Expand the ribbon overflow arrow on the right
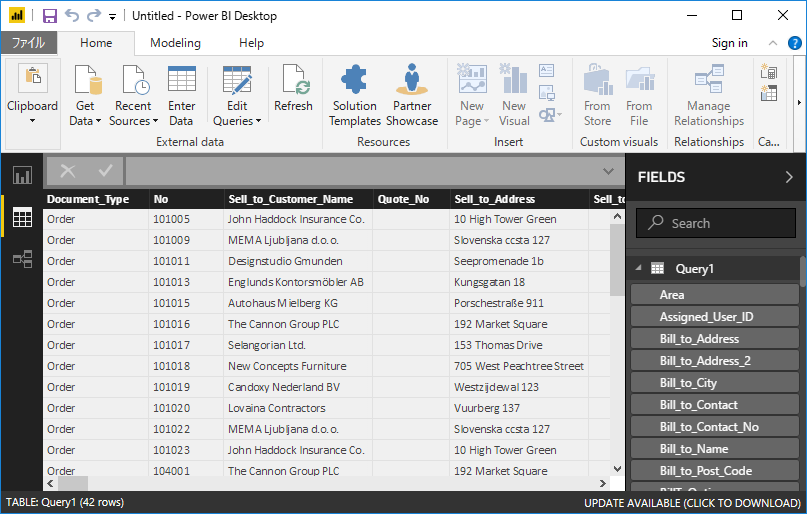The width and height of the screenshot is (807, 514). coord(799,103)
